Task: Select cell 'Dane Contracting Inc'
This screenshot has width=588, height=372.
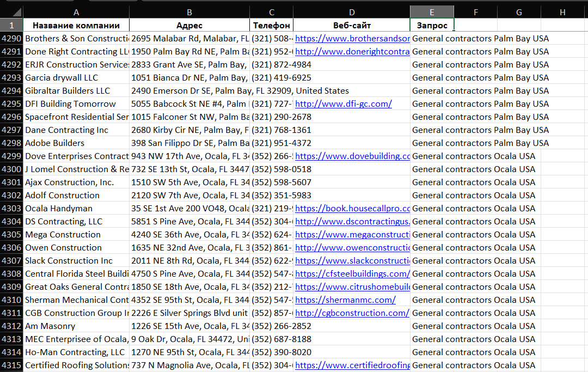Action: pyautogui.click(x=76, y=130)
